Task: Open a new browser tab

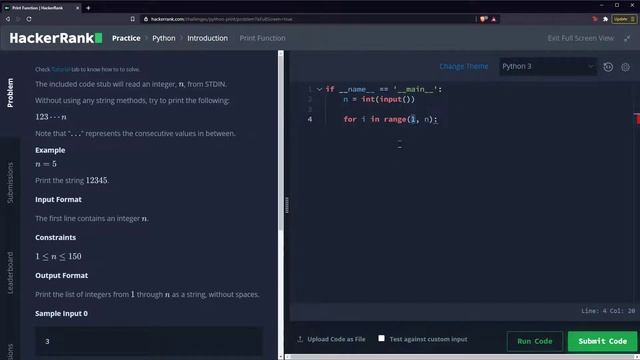Action: [x=88, y=8]
